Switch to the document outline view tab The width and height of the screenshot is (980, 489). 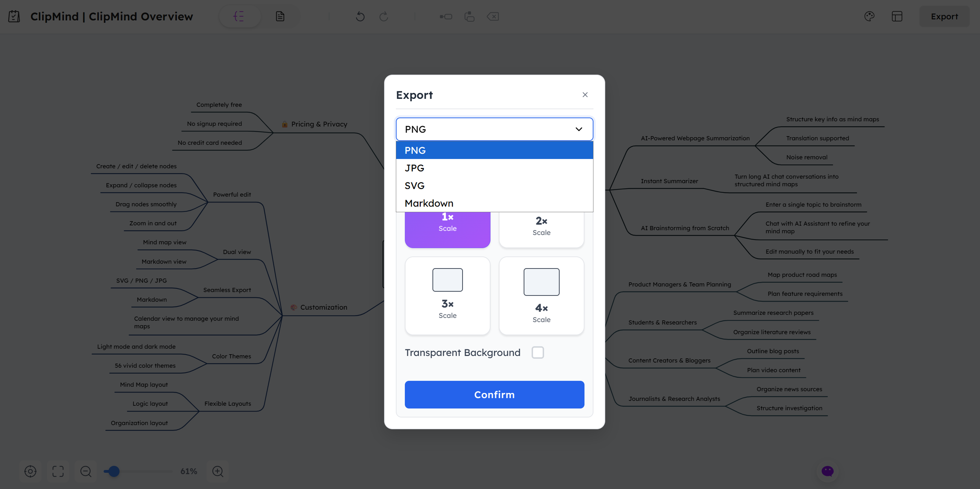[280, 16]
